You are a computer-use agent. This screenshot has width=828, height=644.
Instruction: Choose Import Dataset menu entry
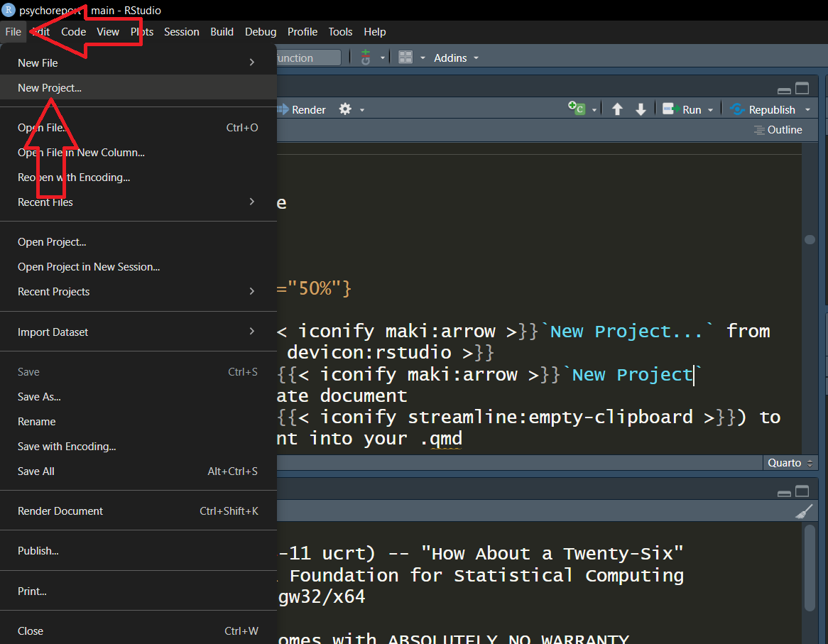pyautogui.click(x=53, y=332)
